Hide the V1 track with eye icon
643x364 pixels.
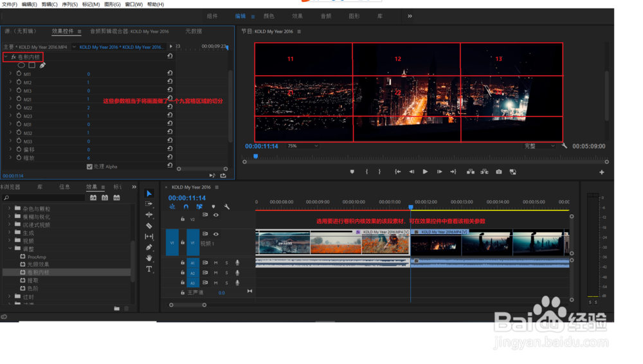pyautogui.click(x=216, y=234)
